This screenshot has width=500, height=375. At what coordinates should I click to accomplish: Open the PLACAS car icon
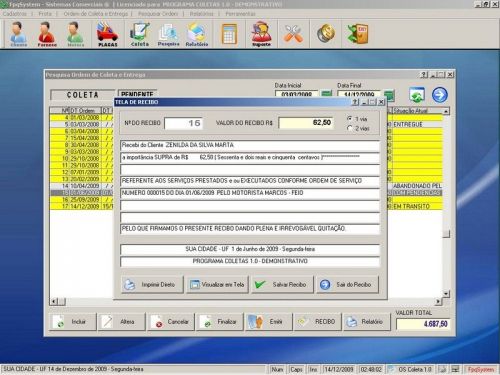click(x=107, y=34)
